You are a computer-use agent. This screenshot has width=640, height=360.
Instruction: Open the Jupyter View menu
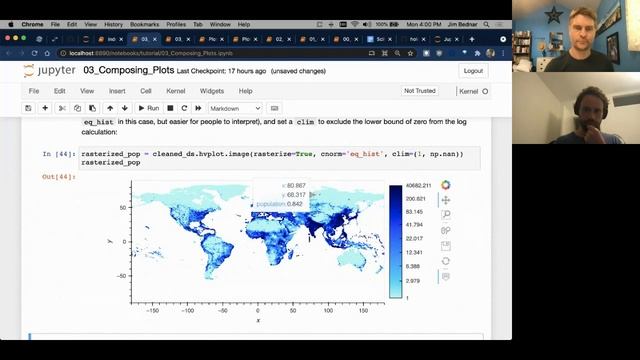[x=87, y=91]
